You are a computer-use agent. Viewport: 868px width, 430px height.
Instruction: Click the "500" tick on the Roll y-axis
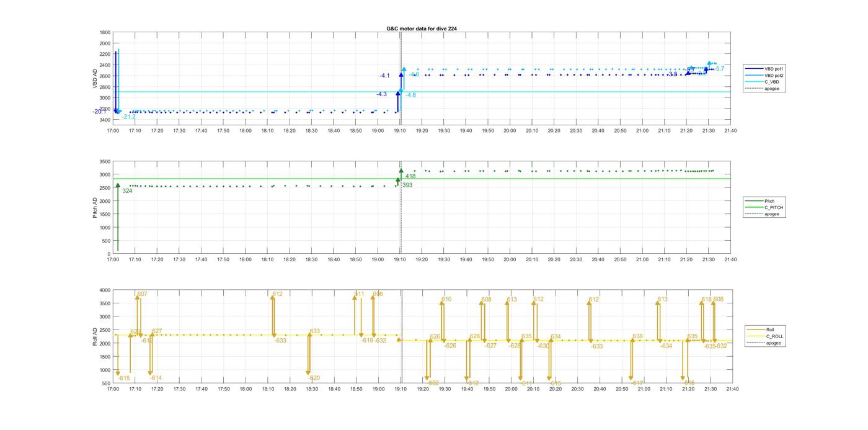click(107, 383)
